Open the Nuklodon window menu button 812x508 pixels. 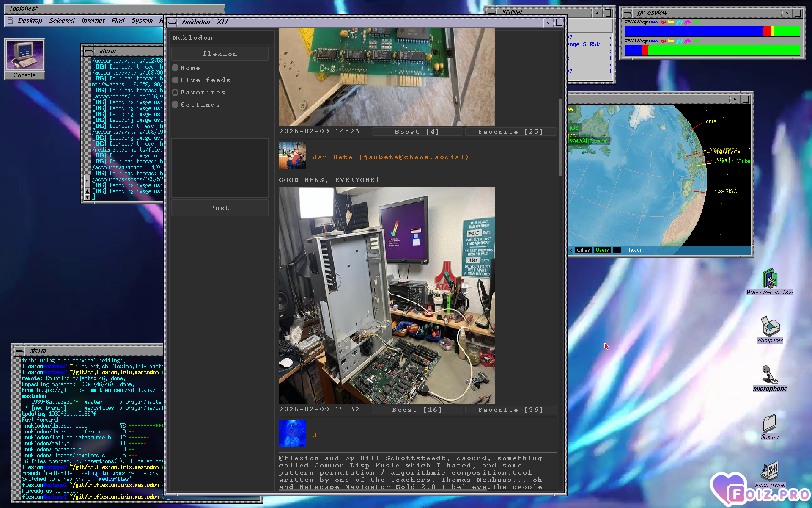[x=172, y=22]
